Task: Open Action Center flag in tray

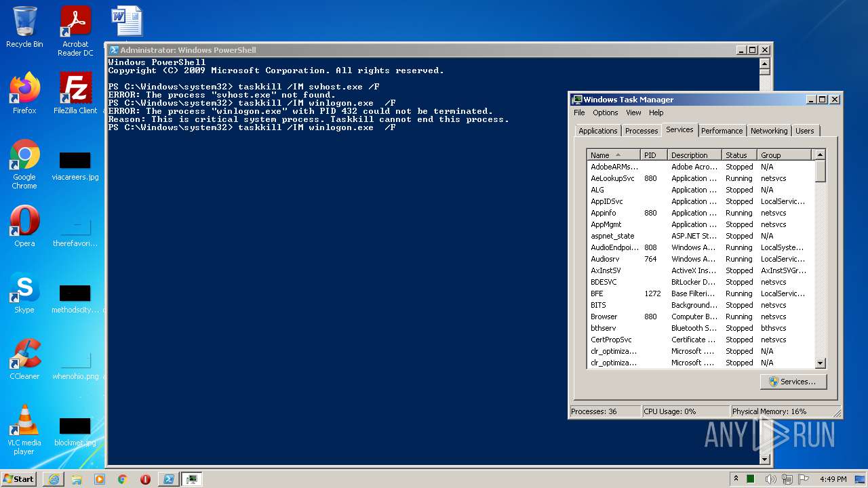Action: (x=804, y=479)
